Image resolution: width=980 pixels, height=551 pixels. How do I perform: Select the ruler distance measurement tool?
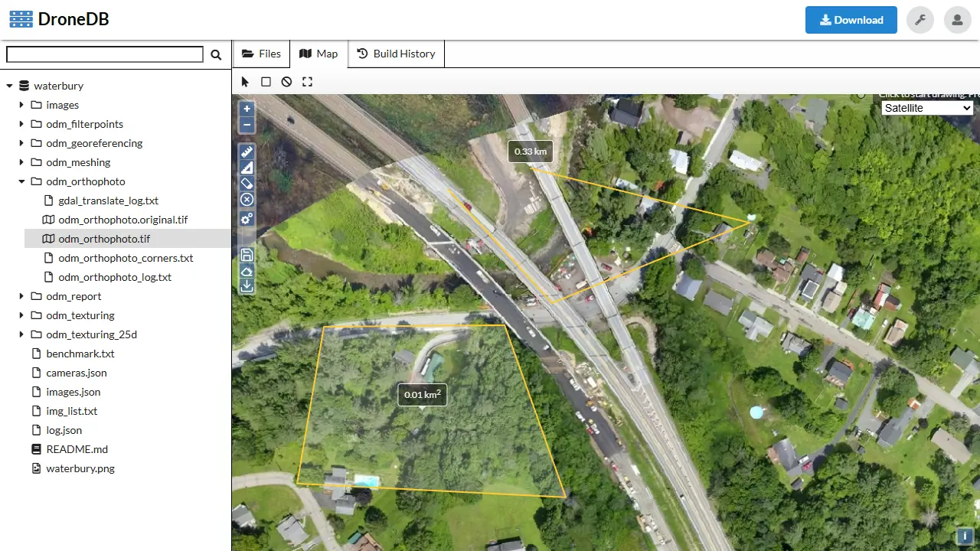click(x=247, y=152)
